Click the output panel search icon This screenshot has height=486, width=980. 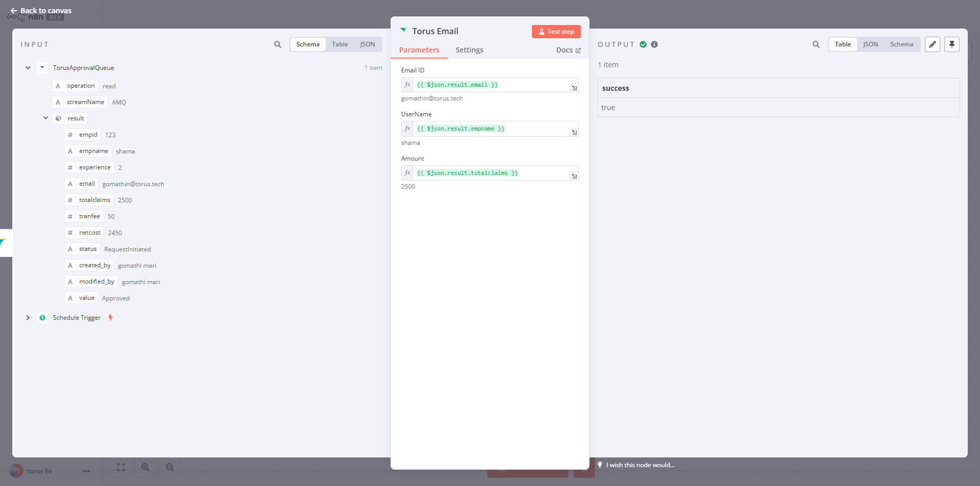(x=816, y=44)
